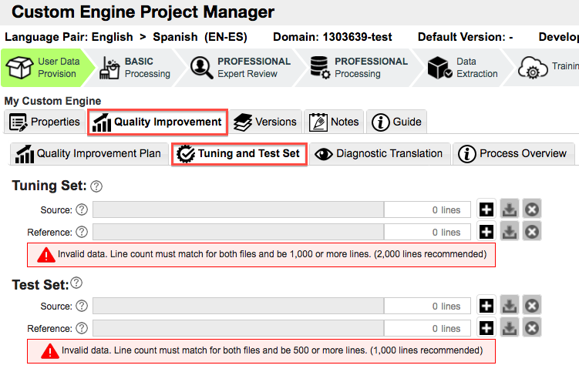Switch to Diagnostic Translation sub-tab
The image size is (579, 392).
[379, 153]
